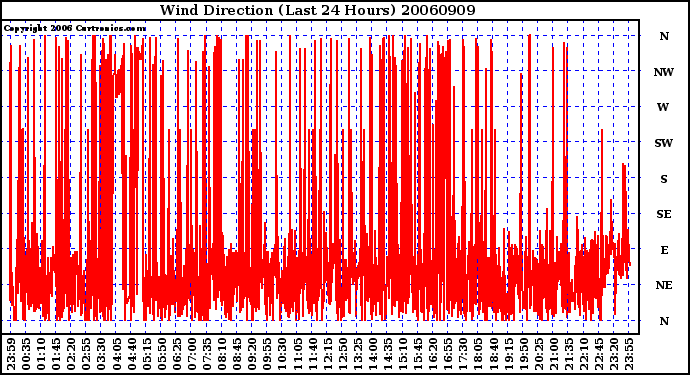Pick the 05:50 time label
This screenshot has height=375, width=690.
click(162, 354)
